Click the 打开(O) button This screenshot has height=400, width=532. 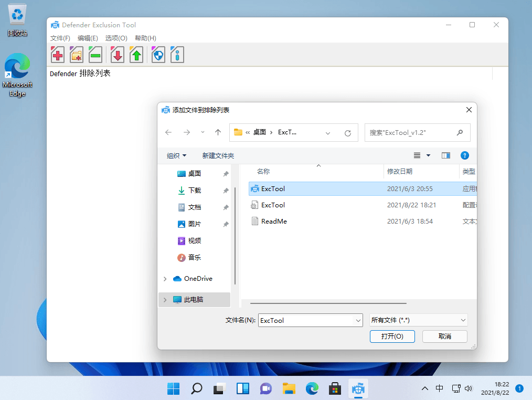pyautogui.click(x=392, y=336)
